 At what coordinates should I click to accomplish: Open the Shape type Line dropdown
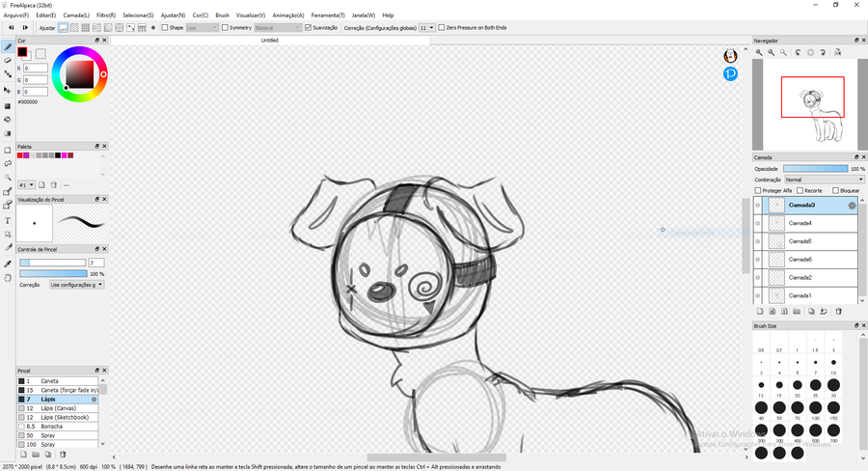202,28
